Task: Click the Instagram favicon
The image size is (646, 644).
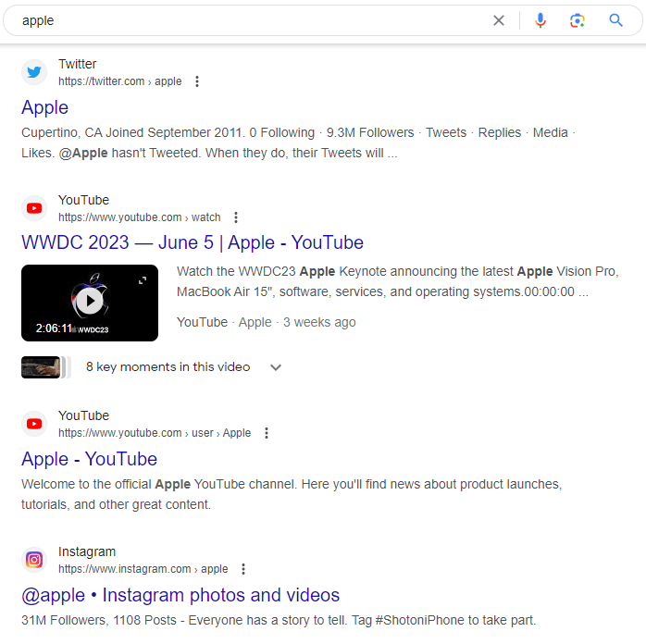Action: [34, 560]
